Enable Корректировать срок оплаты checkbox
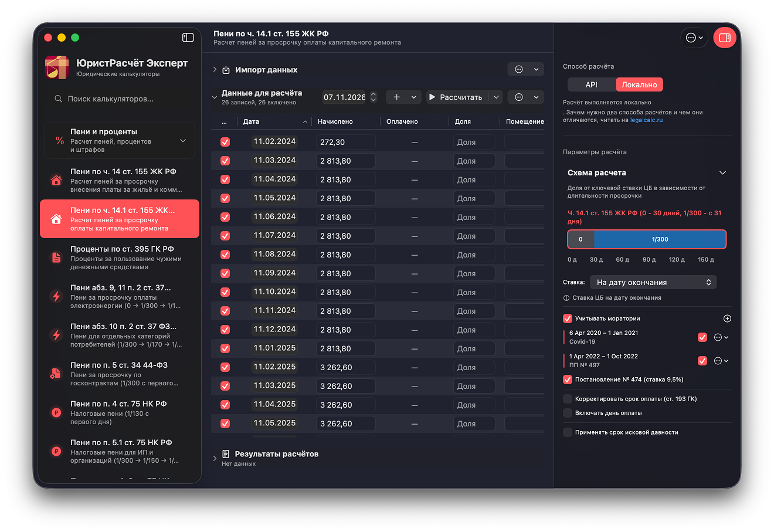This screenshot has width=774, height=532. click(x=568, y=399)
